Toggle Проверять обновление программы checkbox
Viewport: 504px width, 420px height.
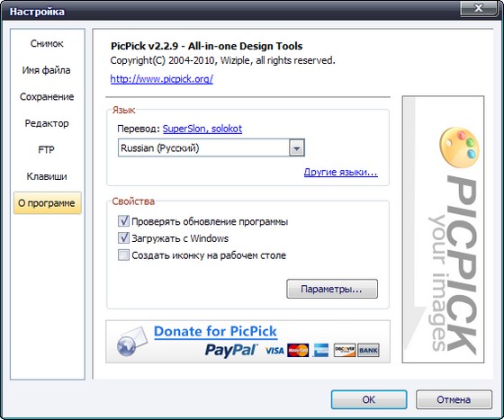(x=123, y=221)
